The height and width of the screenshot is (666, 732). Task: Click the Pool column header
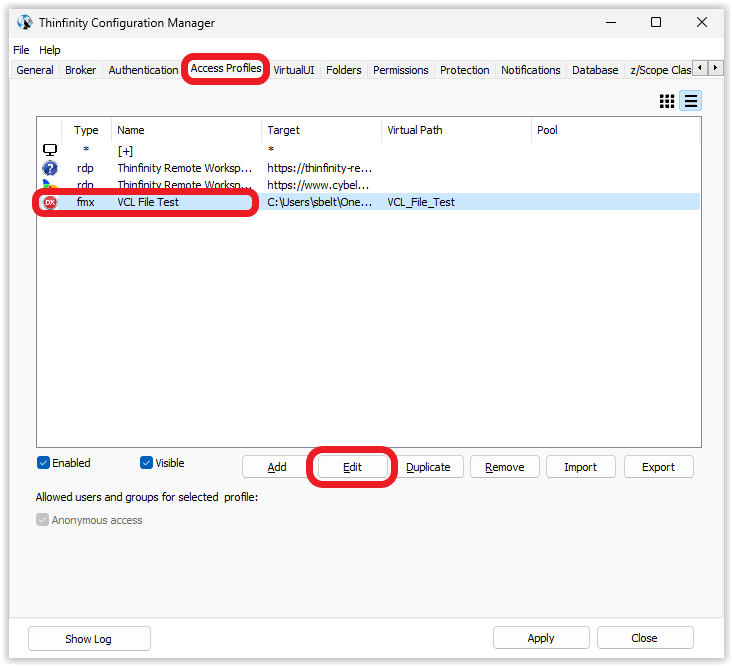click(615, 130)
